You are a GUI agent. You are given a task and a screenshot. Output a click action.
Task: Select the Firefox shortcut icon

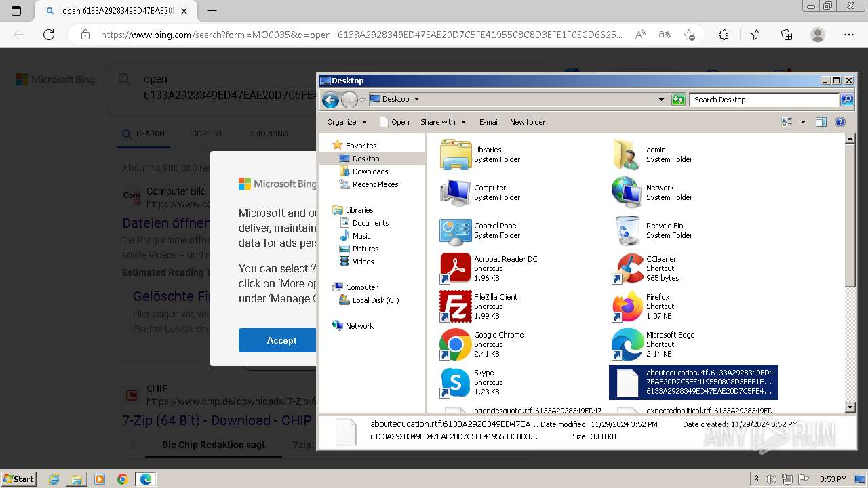click(627, 306)
